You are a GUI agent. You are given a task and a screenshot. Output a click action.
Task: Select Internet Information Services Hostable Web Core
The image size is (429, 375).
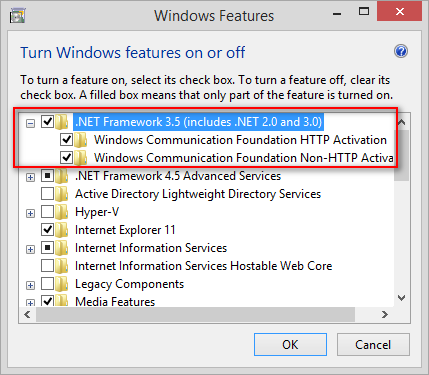[203, 266]
